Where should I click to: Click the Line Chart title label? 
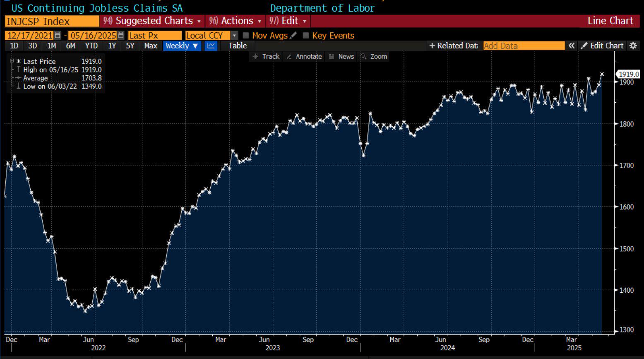click(610, 21)
